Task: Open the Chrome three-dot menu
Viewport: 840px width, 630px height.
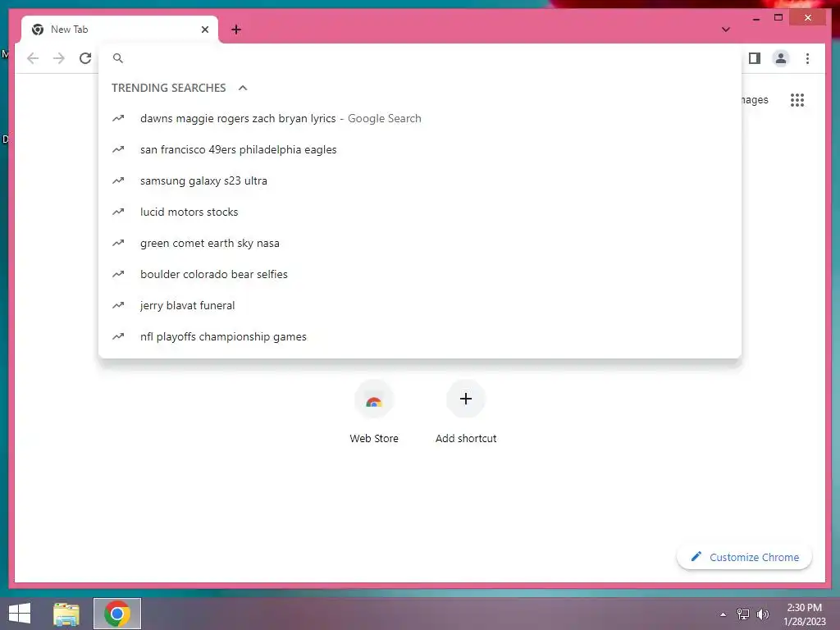Action: [807, 58]
